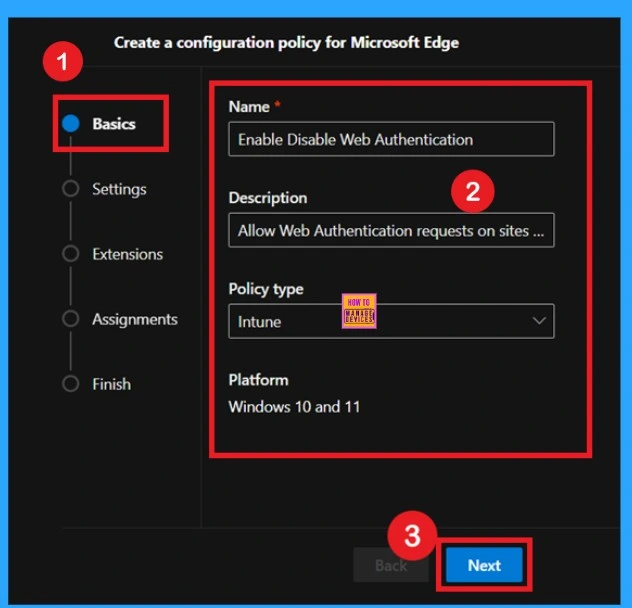Focus the Description input field
Viewport: 632px width, 608px height.
tap(391, 230)
